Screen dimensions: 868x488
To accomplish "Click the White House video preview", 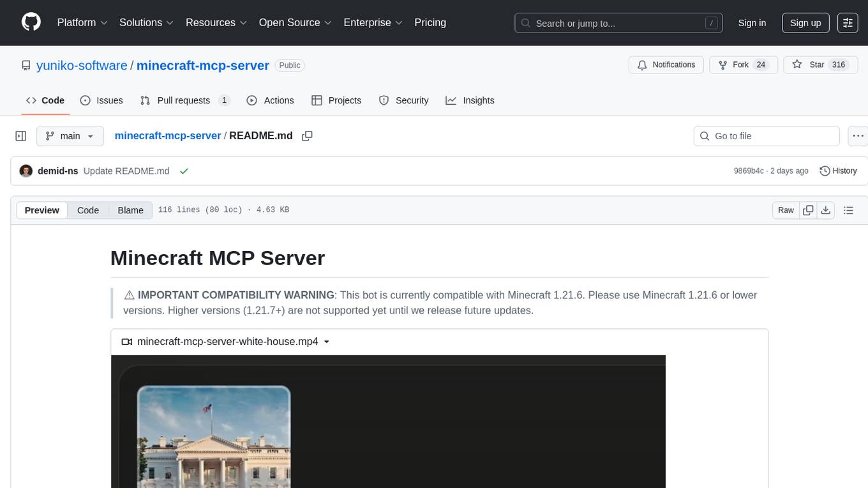I will (388, 422).
